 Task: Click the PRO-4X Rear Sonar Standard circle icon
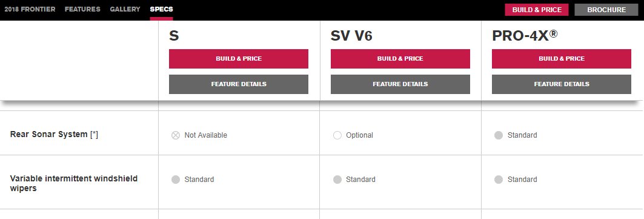click(498, 135)
